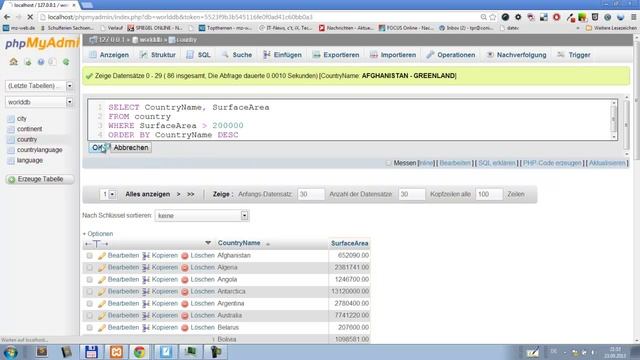
Task: Run the query with OK button
Action: [x=98, y=148]
